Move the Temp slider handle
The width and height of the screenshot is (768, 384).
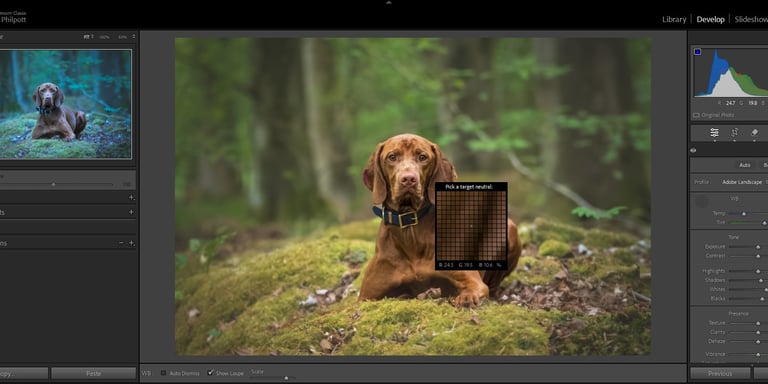[x=744, y=214]
